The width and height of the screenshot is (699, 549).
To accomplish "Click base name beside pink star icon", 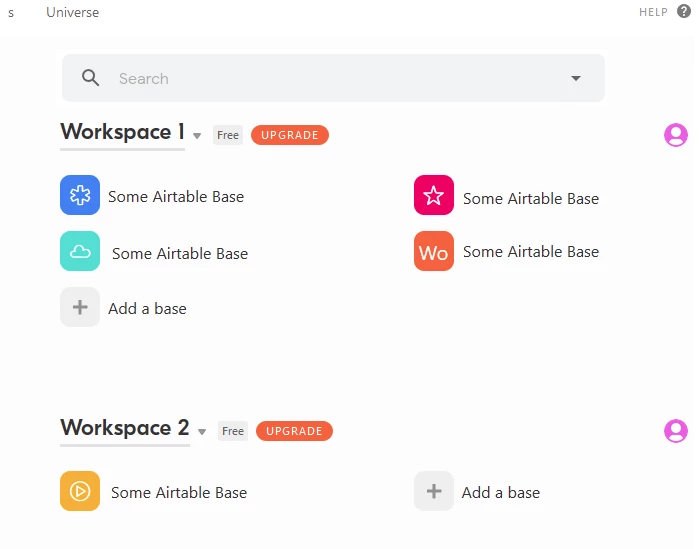I will 531,199.
